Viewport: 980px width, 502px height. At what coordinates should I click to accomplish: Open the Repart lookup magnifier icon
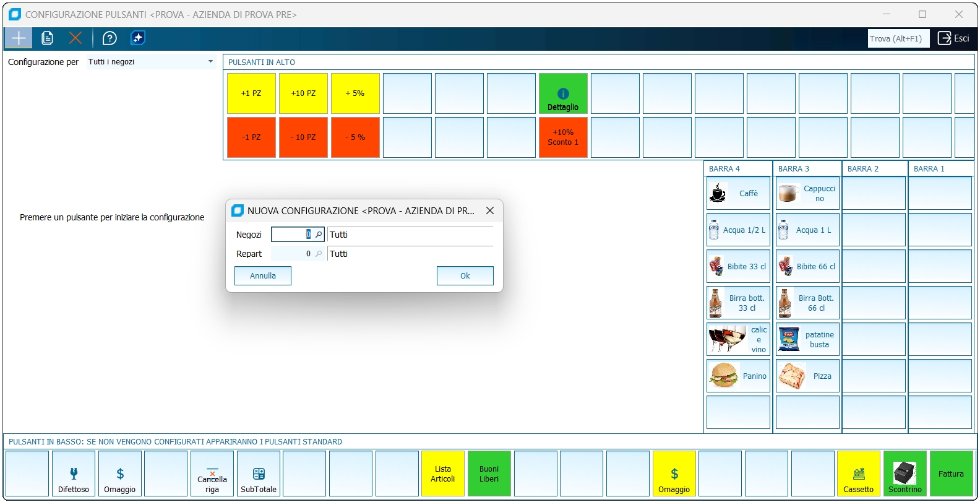point(319,254)
